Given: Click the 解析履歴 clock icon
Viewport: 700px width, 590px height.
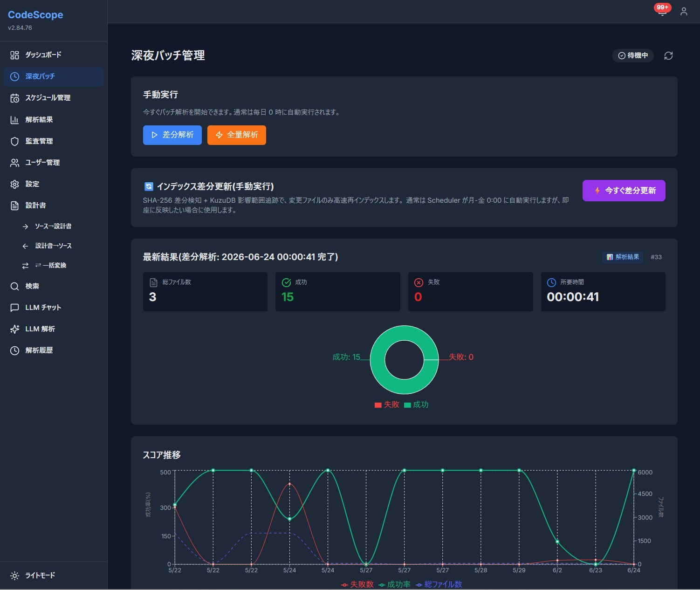Looking at the screenshot, I should (x=14, y=350).
